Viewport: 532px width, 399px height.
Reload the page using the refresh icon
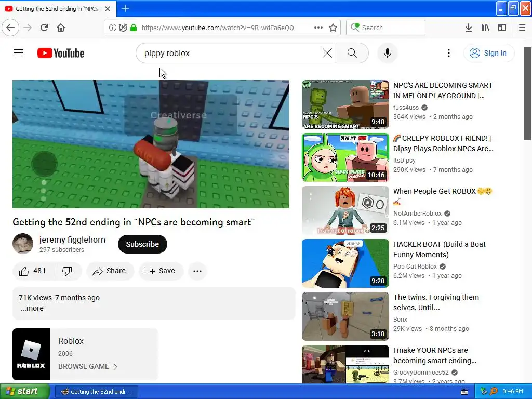click(x=45, y=28)
